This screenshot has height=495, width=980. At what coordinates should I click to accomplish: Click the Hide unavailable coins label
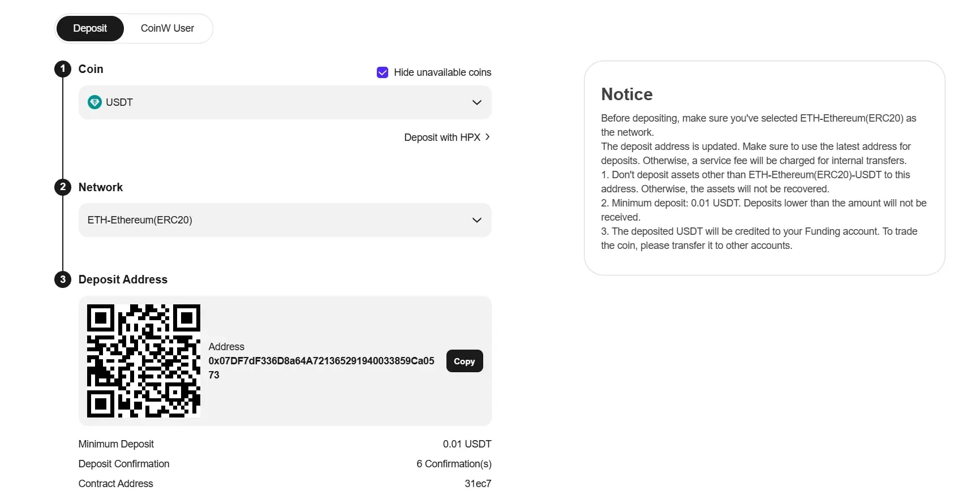point(442,72)
